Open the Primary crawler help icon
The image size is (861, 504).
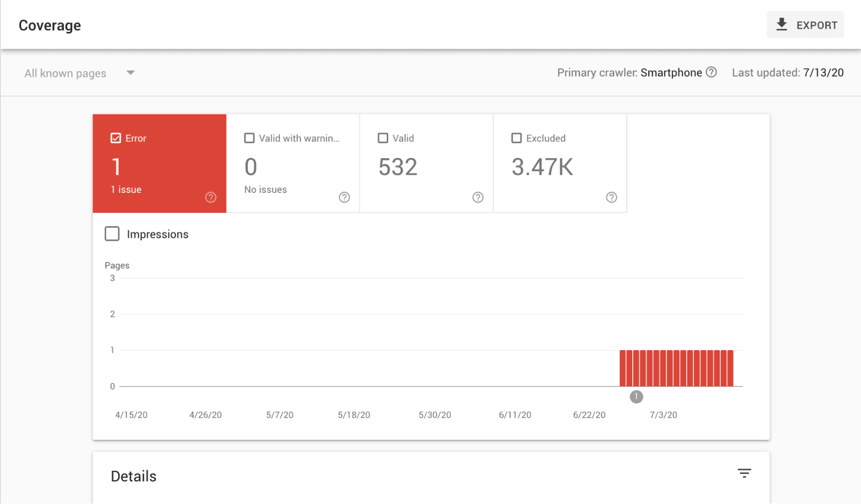tap(712, 72)
